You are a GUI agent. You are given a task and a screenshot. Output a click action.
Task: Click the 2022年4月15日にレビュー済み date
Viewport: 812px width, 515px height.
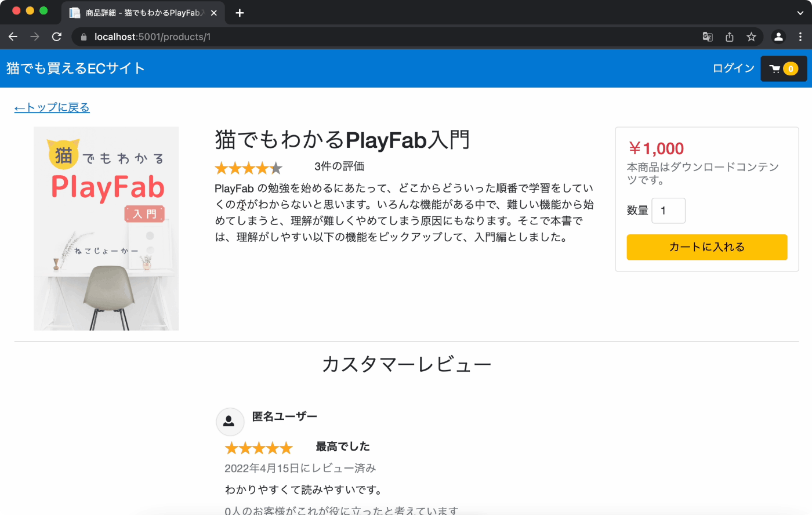click(x=300, y=468)
